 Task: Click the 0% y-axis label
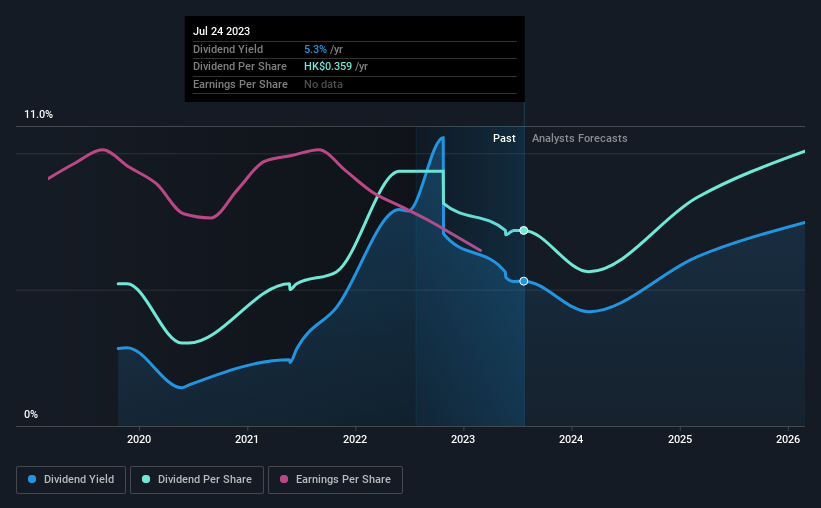tap(31, 414)
